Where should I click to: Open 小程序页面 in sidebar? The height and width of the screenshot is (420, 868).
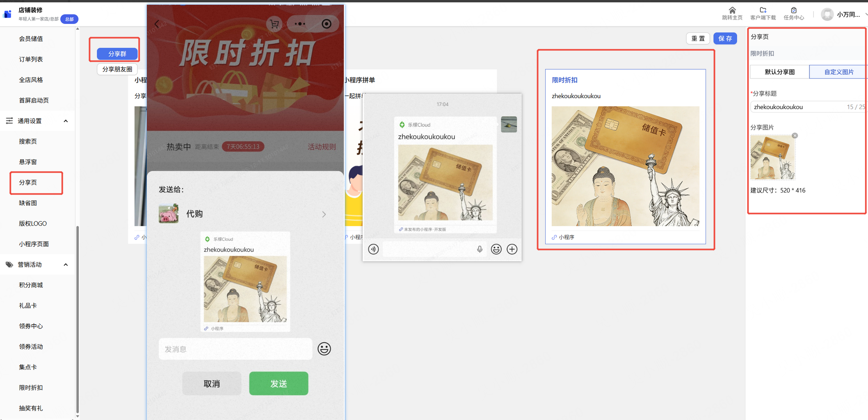click(34, 244)
